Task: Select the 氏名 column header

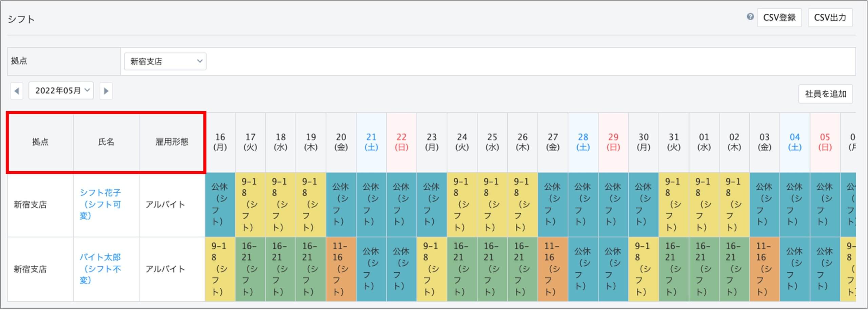Action: (106, 142)
